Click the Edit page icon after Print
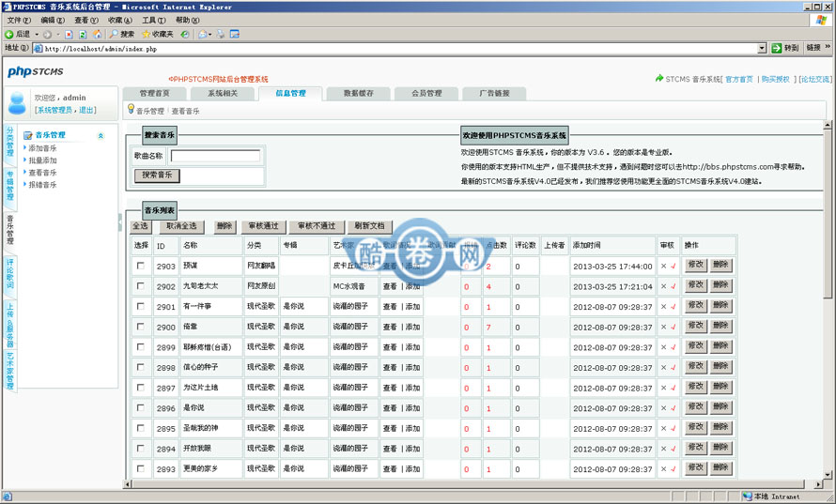Viewport: 836px width, 504px height. coord(235,34)
